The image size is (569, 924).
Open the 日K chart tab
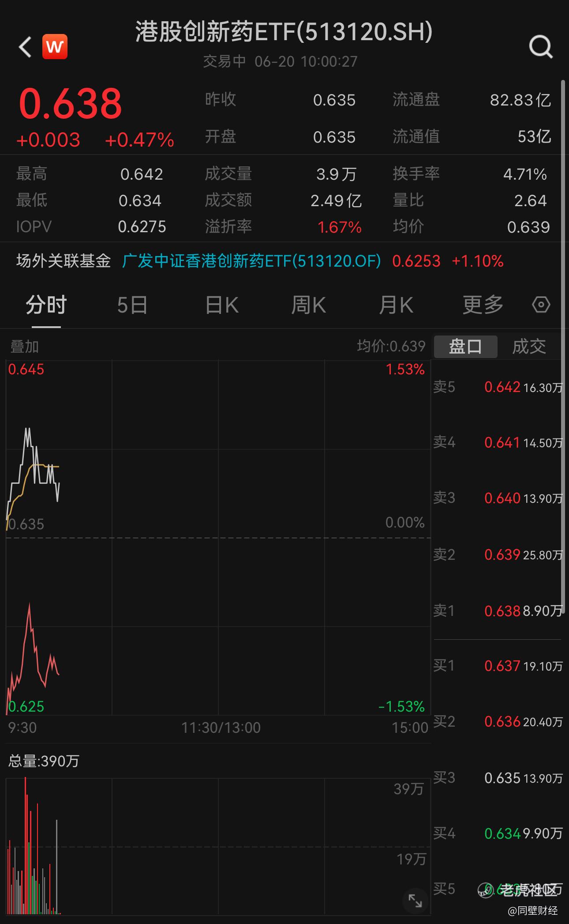point(222,305)
